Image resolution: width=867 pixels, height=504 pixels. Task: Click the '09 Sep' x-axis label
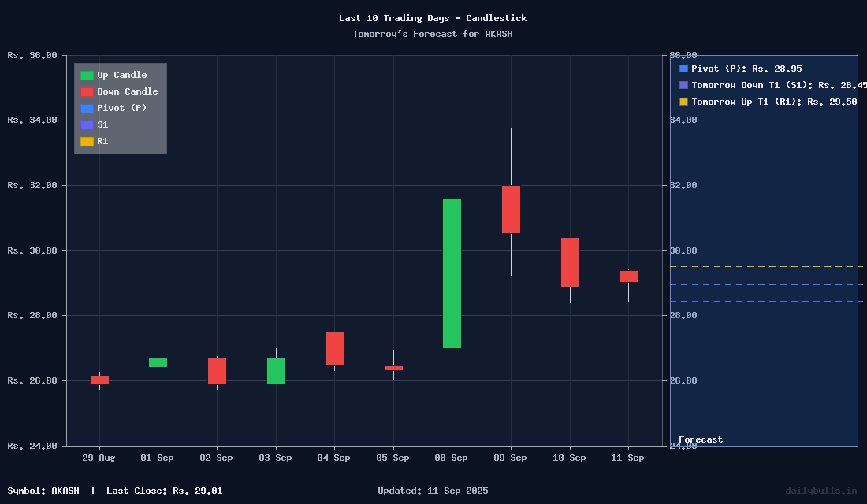(x=511, y=458)
